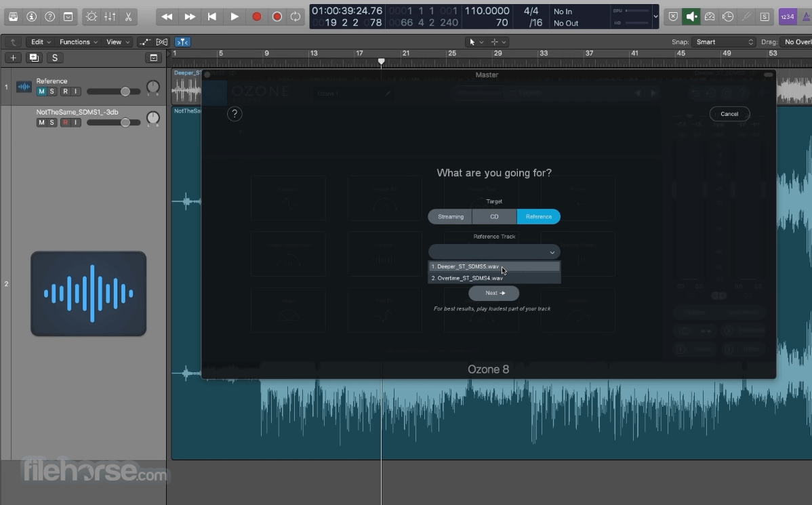Open the Pointer left-click tool menu
The image size is (812, 505).
[x=476, y=42]
